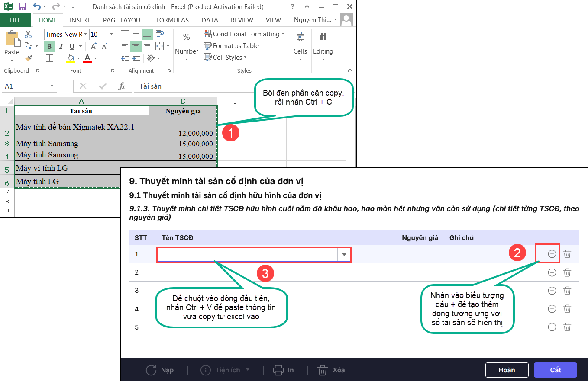Switch to the REVIEW tab
Screen dimensions: 588x381
(242, 20)
